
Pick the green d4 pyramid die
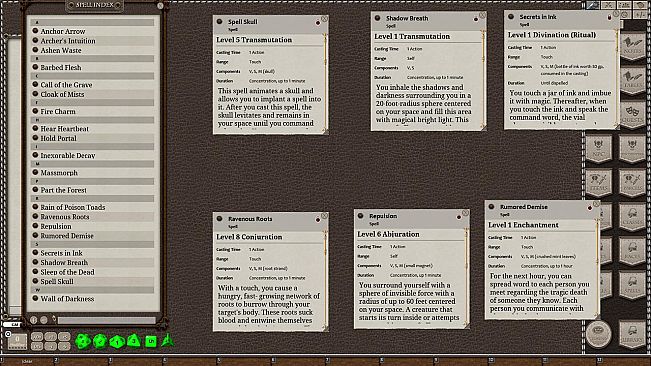click(x=168, y=340)
